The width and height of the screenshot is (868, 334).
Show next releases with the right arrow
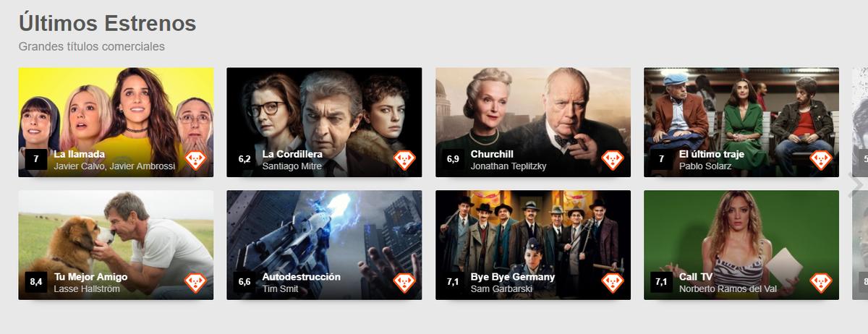click(x=855, y=184)
